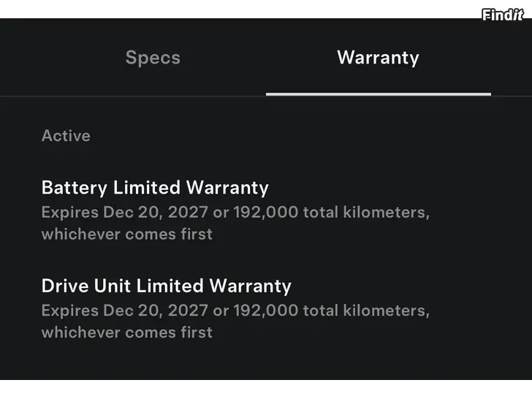Click the word "Battery" in the warranty heading
This screenshot has width=532, height=399.
[x=75, y=188]
